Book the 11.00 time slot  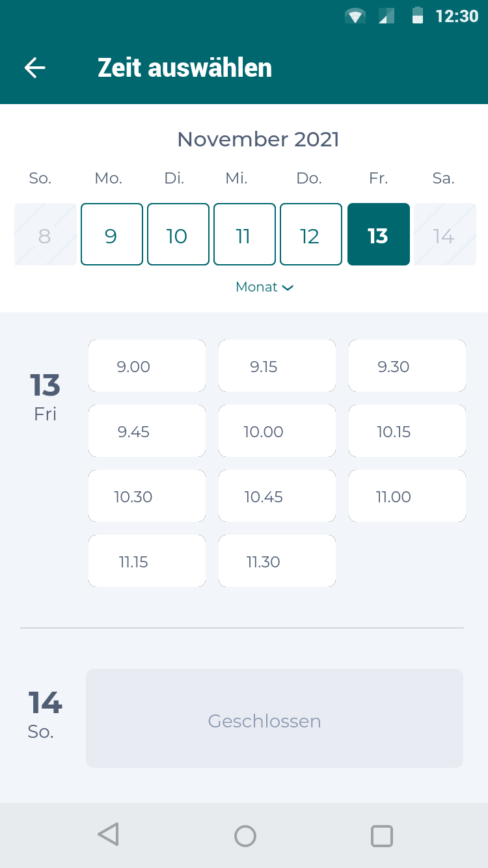[407, 496]
